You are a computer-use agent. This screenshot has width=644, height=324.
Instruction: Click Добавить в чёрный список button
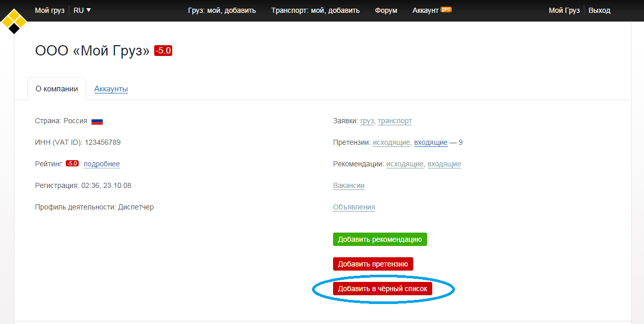382,289
